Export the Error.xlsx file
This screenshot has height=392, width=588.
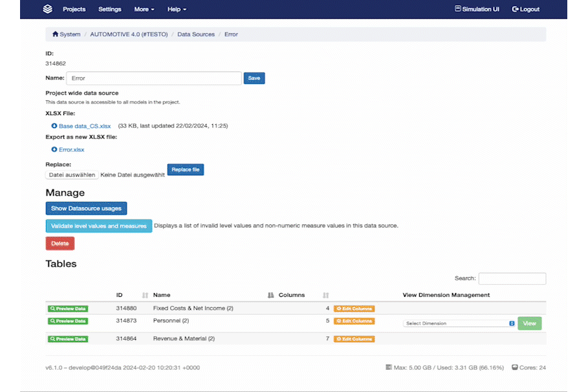(x=71, y=150)
